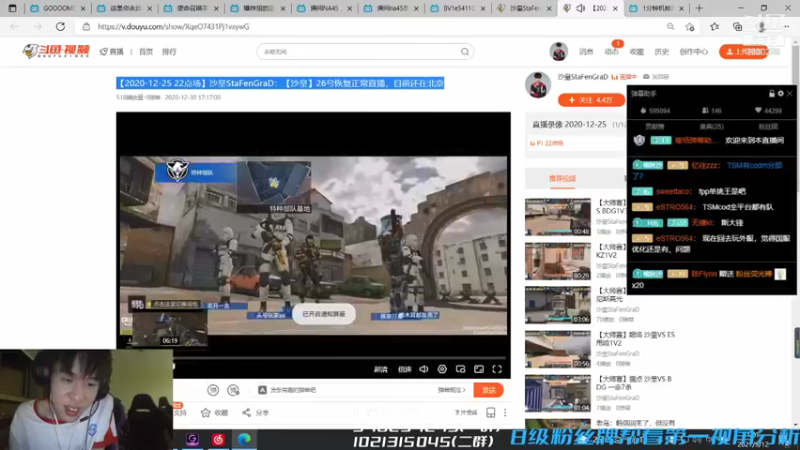Open 动态 feed with notification badge

pos(611,52)
